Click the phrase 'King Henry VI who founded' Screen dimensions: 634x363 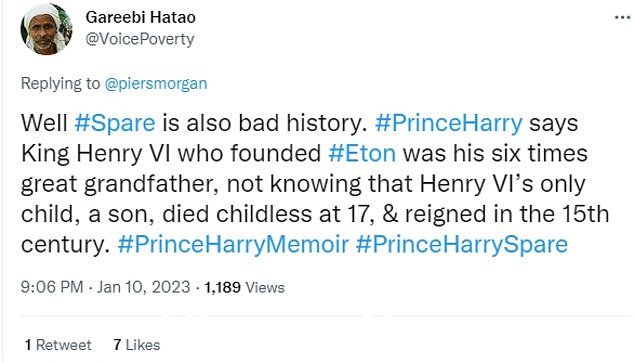[x=171, y=153]
